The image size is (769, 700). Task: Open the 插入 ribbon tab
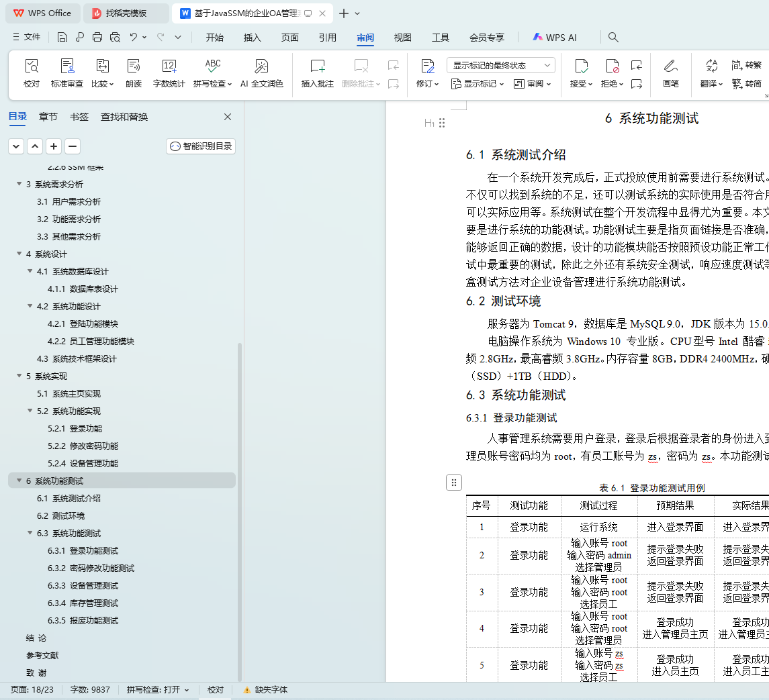click(252, 38)
